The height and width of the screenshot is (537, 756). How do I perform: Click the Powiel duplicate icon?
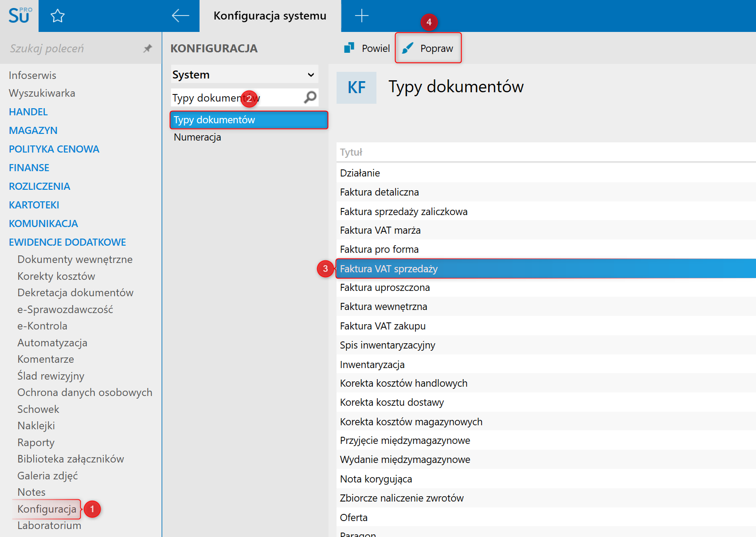(349, 47)
